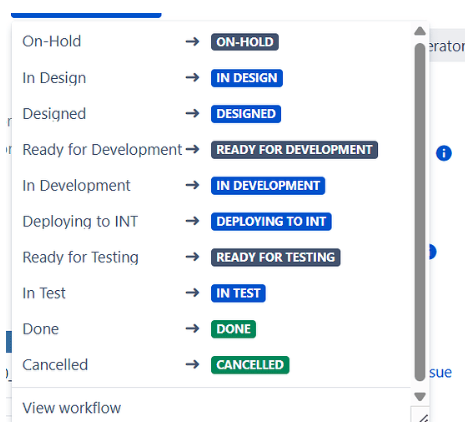Click the resize grip at the dropdown corner
465x422 pixels.
tap(422, 417)
